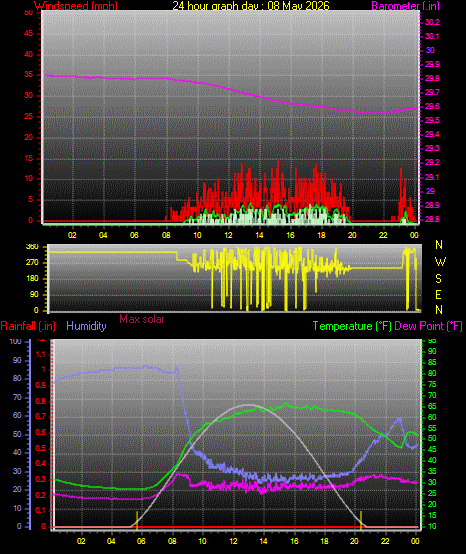Select the '180' wind direction axis value

32,278
